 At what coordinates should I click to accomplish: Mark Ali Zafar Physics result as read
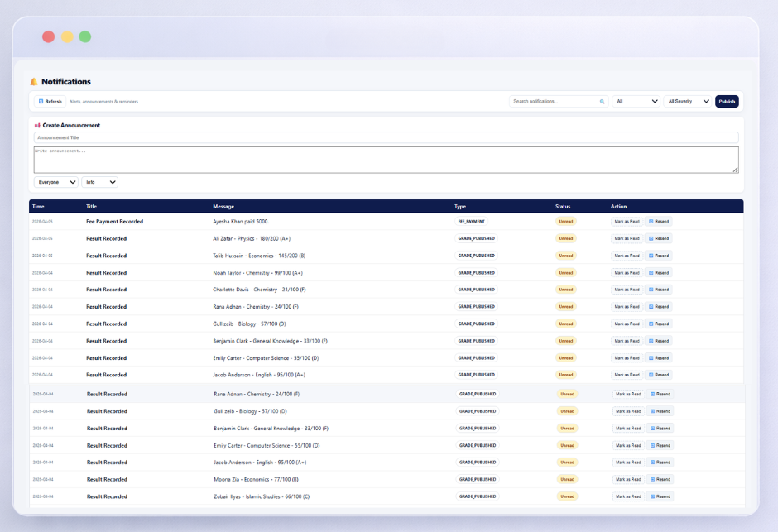[x=627, y=238]
